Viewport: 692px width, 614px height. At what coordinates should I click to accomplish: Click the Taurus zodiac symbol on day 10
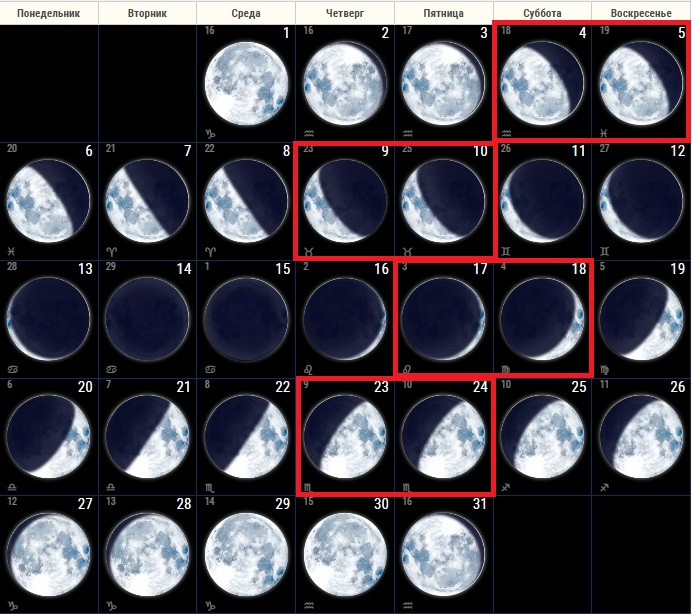coord(407,252)
